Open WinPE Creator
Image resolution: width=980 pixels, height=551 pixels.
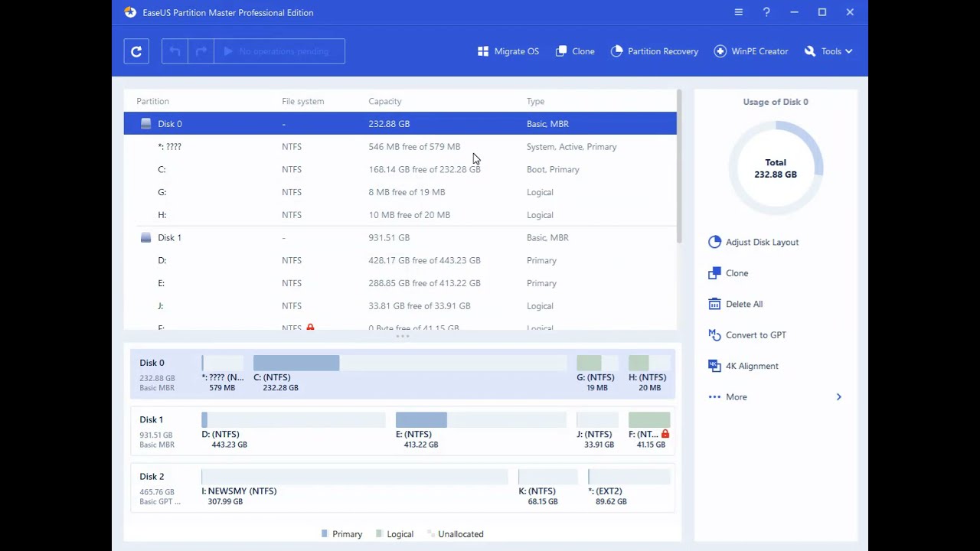[751, 51]
